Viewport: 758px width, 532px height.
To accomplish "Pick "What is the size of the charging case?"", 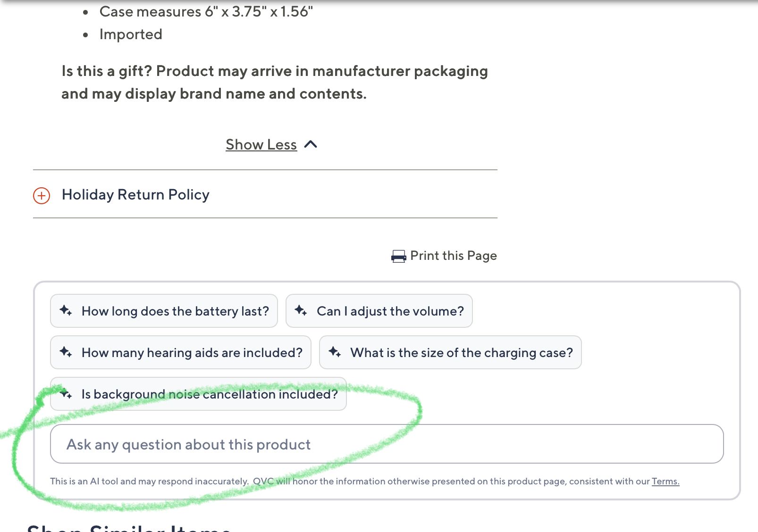I will (461, 353).
